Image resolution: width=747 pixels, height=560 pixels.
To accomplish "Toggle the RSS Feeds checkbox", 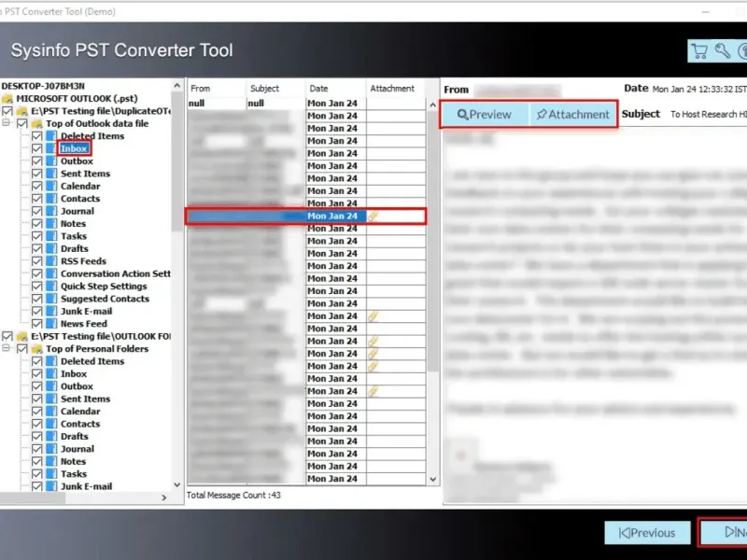I will [36, 261].
